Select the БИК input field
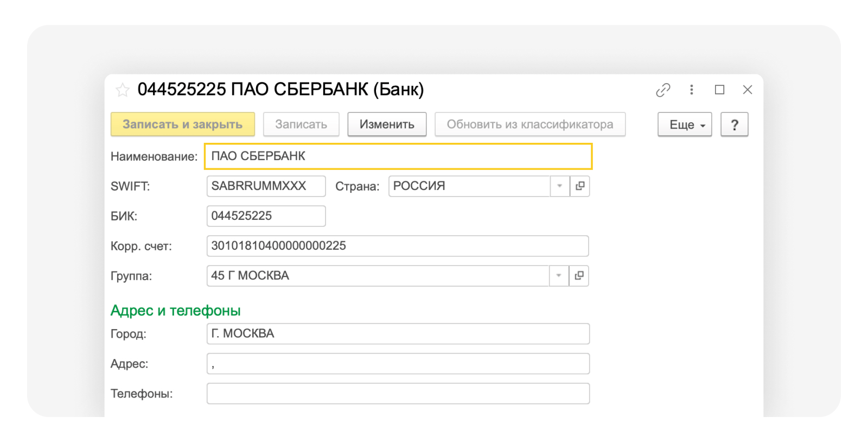Viewport: 868px width, 442px height. 266,216
